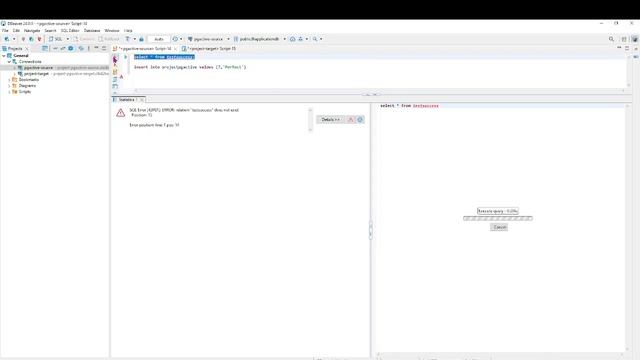This screenshot has height=360, width=640.
Task: Expand the Scripts folder
Action: pos(9,92)
